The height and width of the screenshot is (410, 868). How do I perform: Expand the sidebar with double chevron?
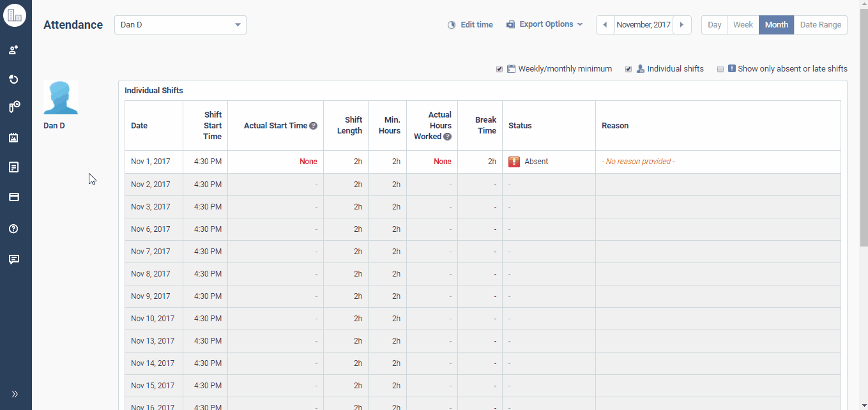click(15, 394)
